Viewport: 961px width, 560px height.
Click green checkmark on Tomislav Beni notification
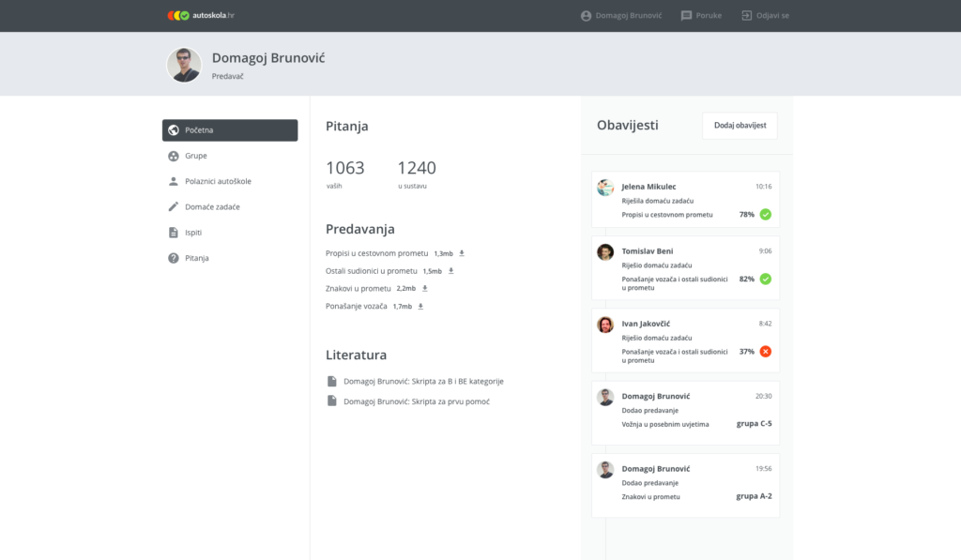(765, 280)
